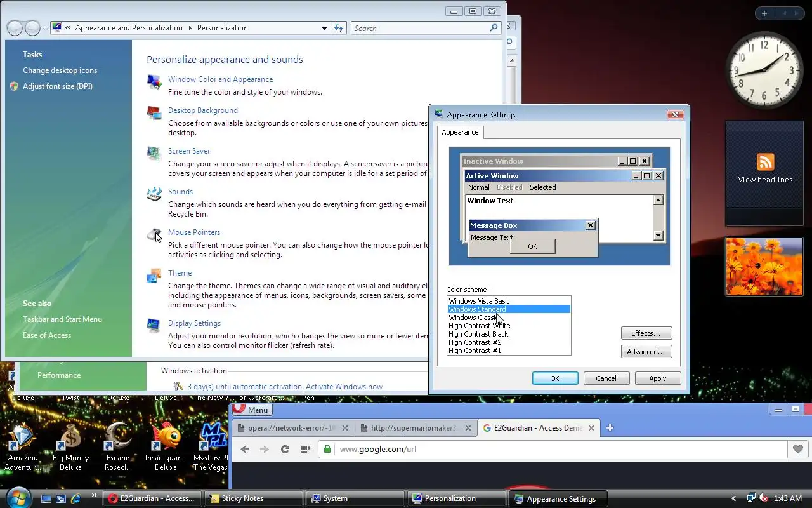The image size is (812, 508).
Task: Click the flower slideshow gadget picture
Action: pos(764,267)
